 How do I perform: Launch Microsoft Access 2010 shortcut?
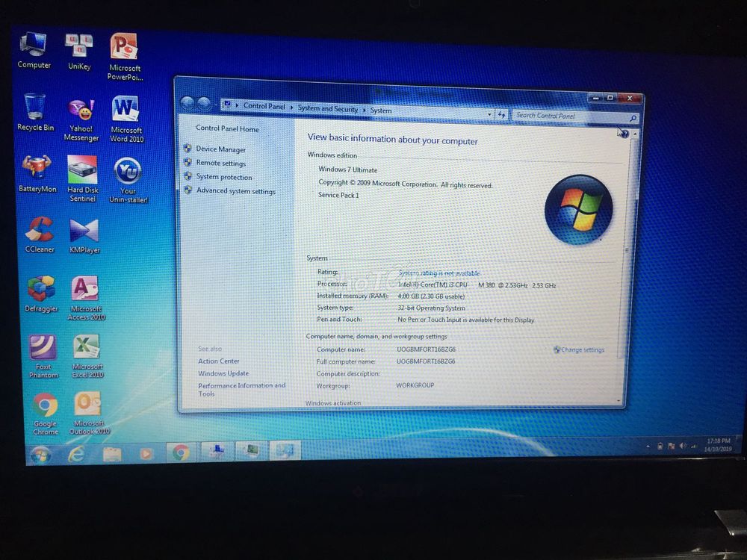point(86,298)
